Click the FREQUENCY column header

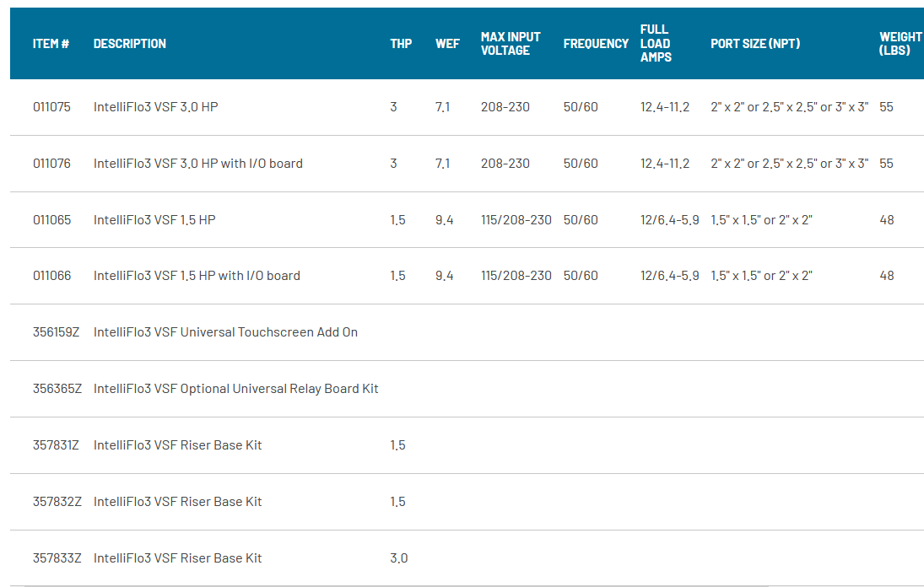pos(596,44)
